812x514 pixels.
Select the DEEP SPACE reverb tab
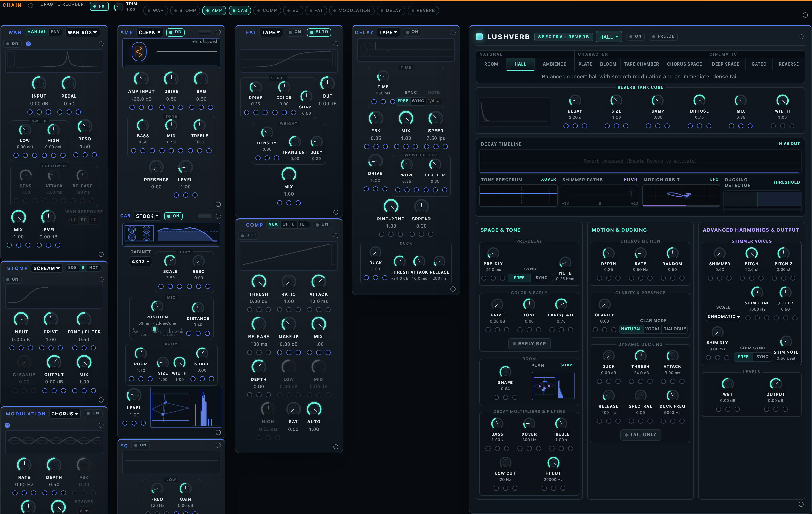click(x=725, y=64)
